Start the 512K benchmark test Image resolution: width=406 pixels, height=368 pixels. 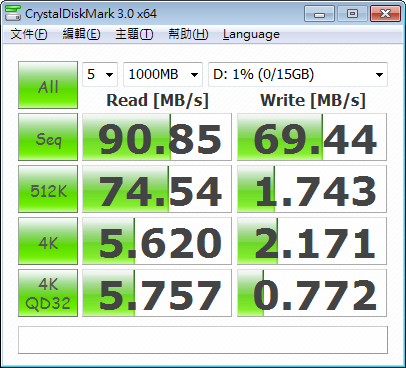pyautogui.click(x=48, y=189)
